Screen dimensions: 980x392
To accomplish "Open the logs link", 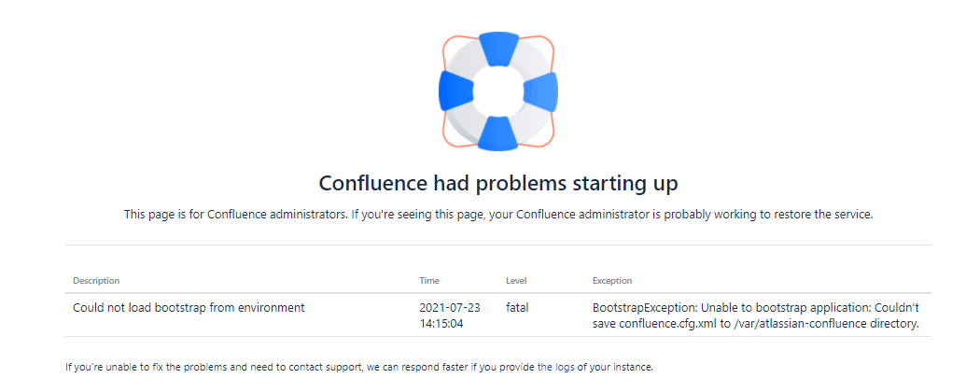I will click(555, 367).
